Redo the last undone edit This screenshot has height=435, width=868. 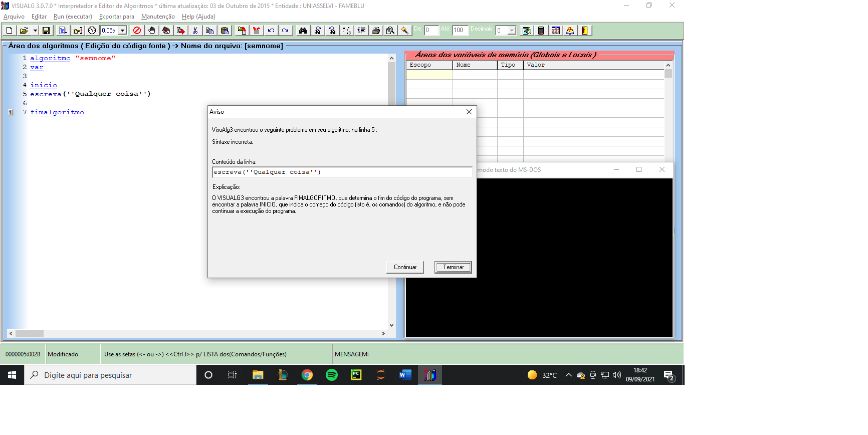point(285,31)
